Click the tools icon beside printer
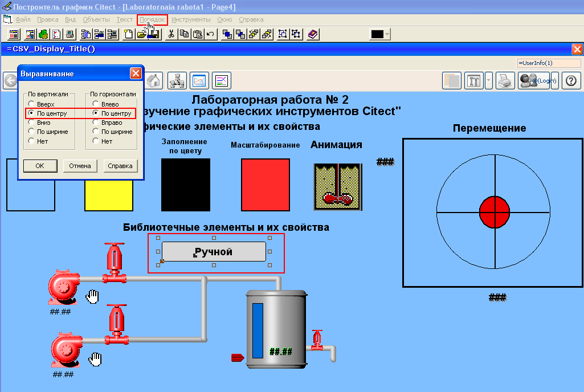 pos(474,80)
